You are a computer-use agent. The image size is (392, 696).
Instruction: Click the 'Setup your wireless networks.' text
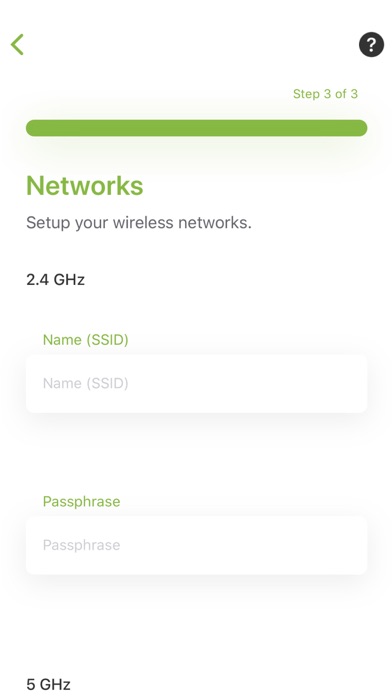click(139, 222)
